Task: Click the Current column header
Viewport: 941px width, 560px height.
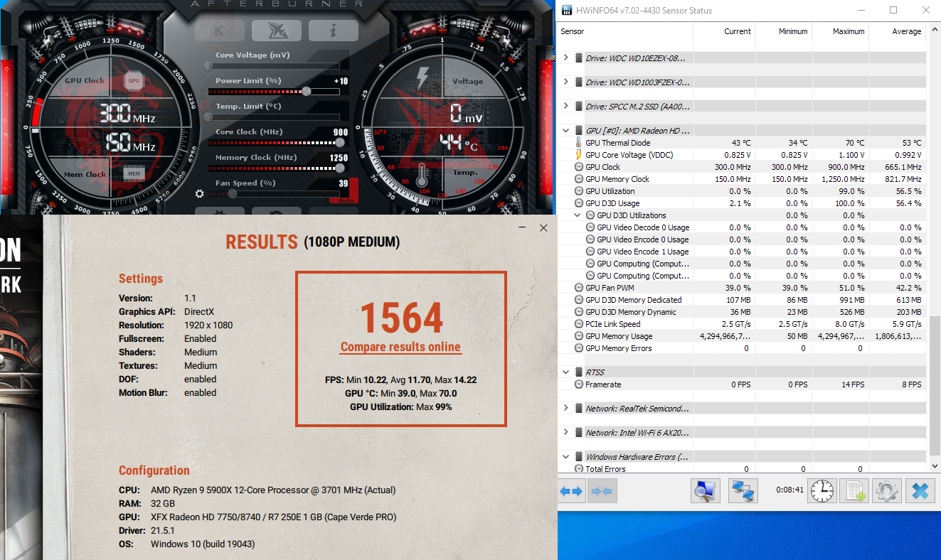Action: (724, 31)
